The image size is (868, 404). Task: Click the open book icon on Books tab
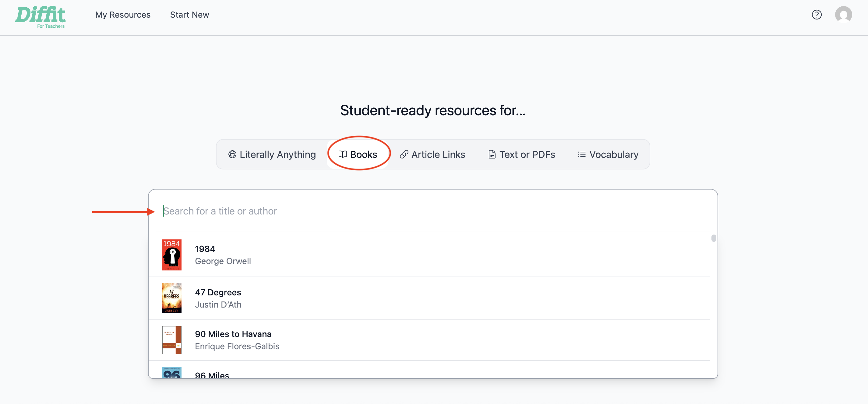342,154
